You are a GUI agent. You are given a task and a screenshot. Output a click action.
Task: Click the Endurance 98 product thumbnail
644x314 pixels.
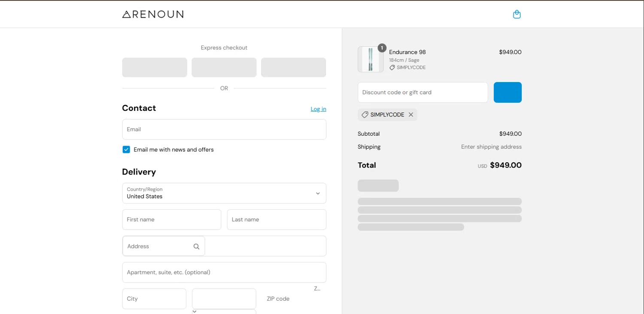point(371,59)
